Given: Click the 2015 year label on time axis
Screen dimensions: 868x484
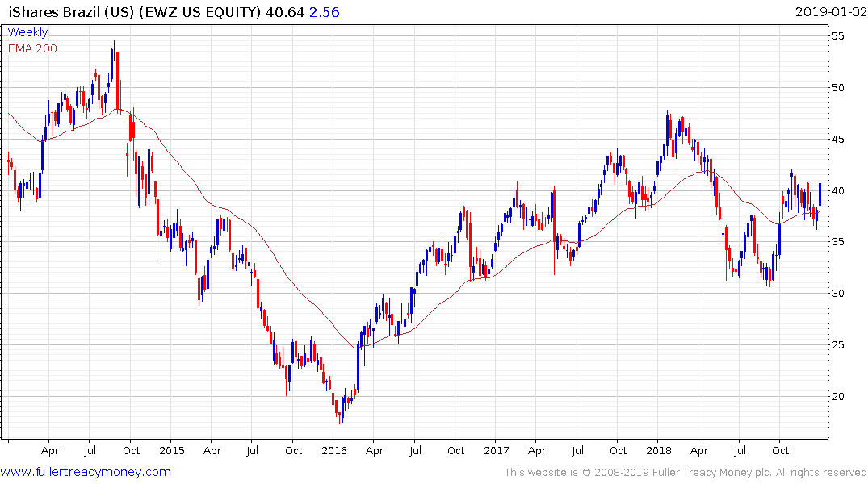Looking at the screenshot, I should tap(172, 451).
